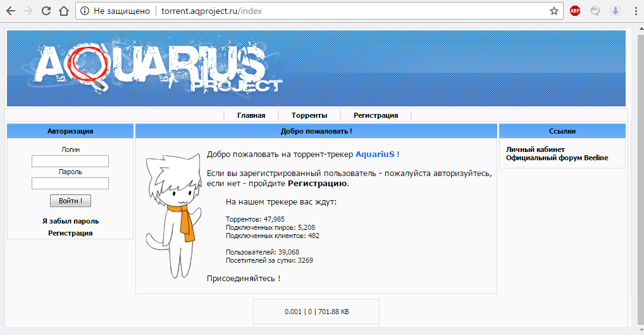Viewport: 644px width, 335px height.
Task: Click the 'Подключенных клиентов: 482' text
Action: coord(272,236)
